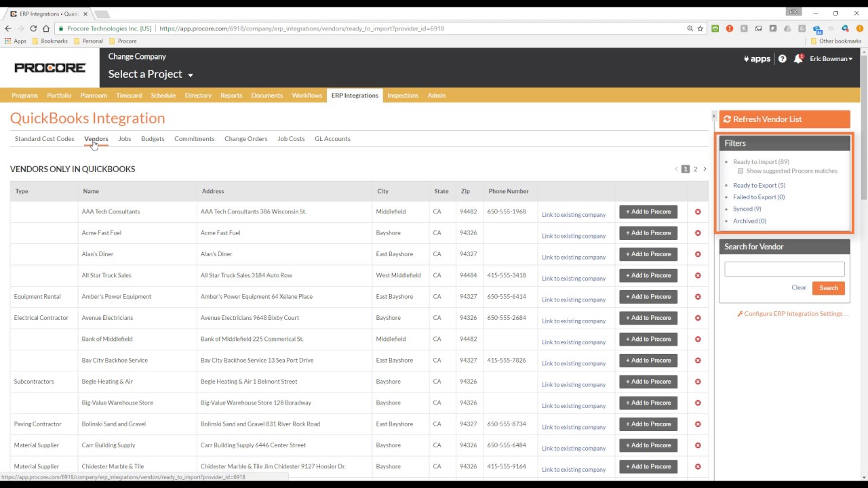Remove Alan's Diner using red X icon

[x=698, y=254]
